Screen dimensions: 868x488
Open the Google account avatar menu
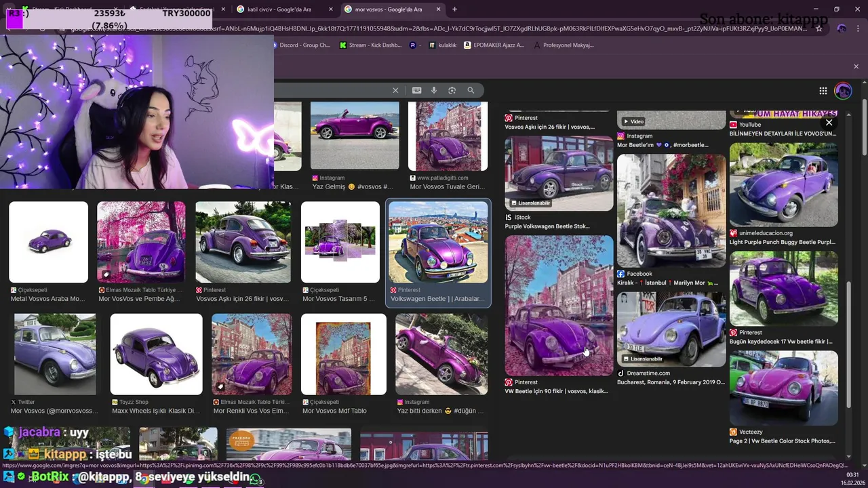pos(843,91)
